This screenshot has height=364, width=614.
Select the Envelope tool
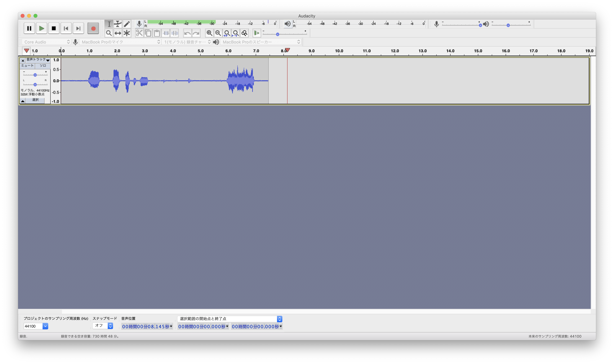(118, 24)
